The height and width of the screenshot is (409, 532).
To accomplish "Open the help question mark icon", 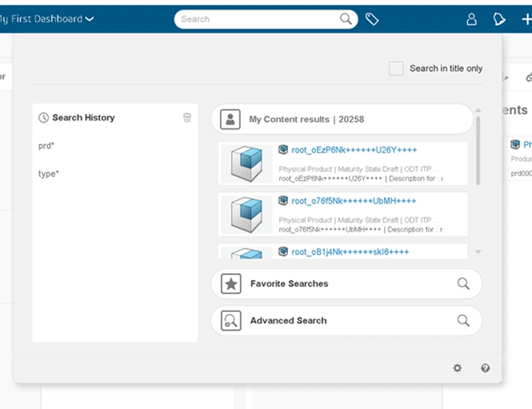I will pyautogui.click(x=485, y=368).
